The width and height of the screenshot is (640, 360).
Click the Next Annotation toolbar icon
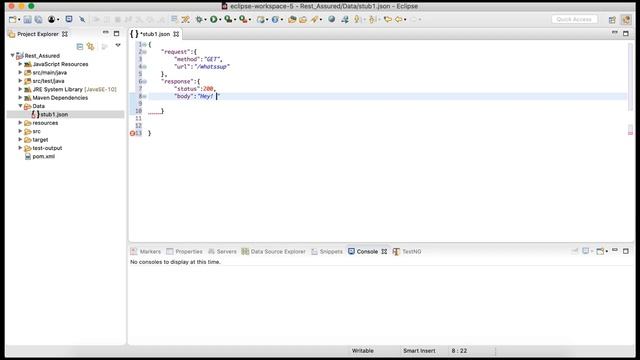(357, 19)
